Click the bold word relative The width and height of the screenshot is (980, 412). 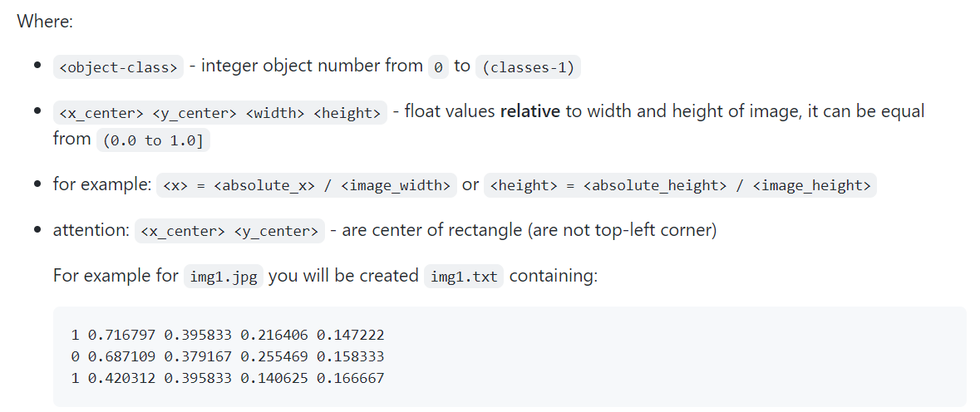pyautogui.click(x=530, y=111)
